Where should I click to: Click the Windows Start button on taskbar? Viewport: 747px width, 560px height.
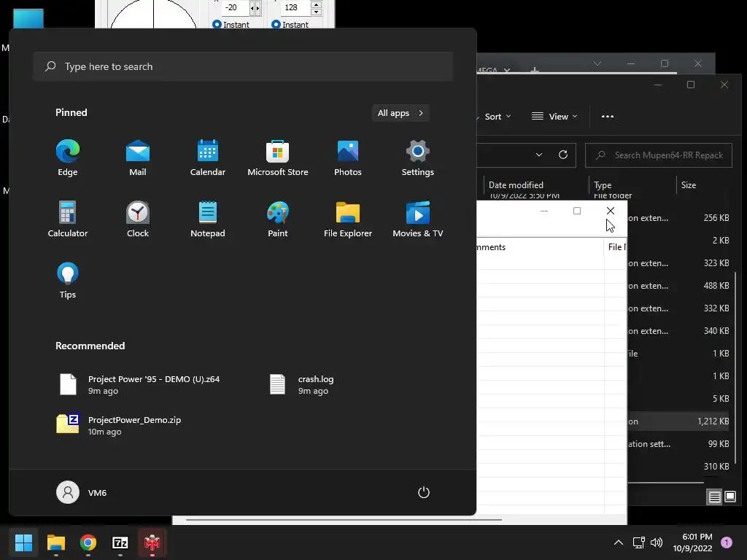[23, 542]
